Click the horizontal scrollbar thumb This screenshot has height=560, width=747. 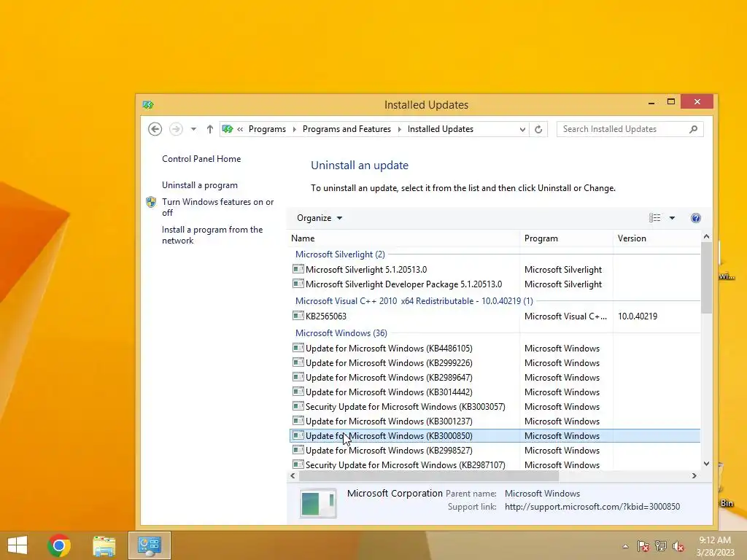(429, 475)
